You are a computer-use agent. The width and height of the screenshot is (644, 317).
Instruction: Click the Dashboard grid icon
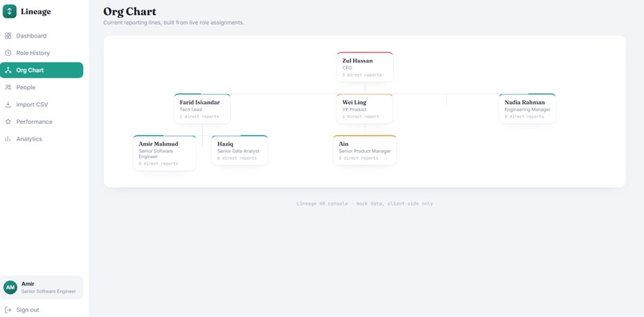[8, 36]
